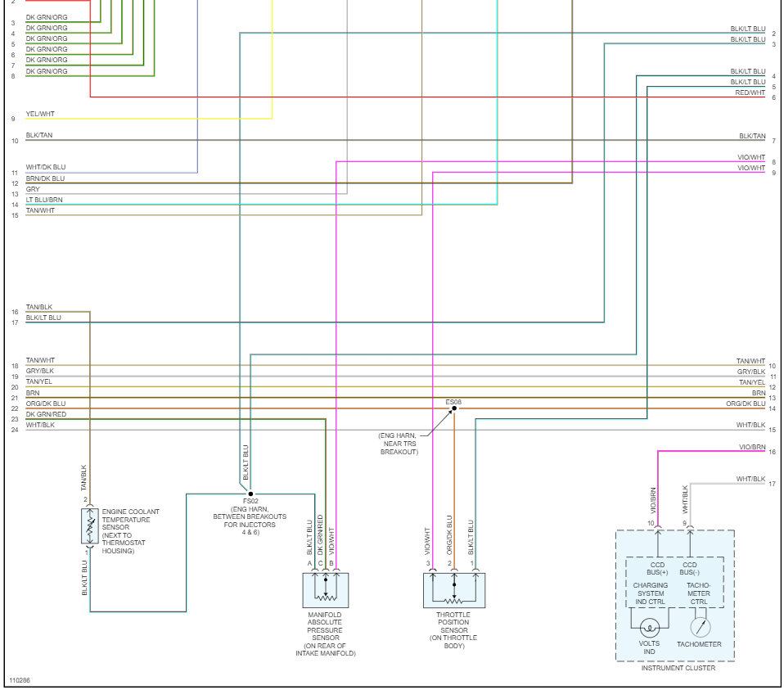Click the horizontal 'TAN/BLK' label on row 16
The image size is (784, 690).
39,308
